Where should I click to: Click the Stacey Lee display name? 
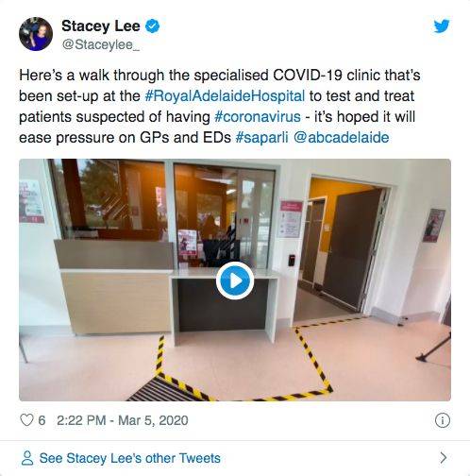(x=101, y=25)
